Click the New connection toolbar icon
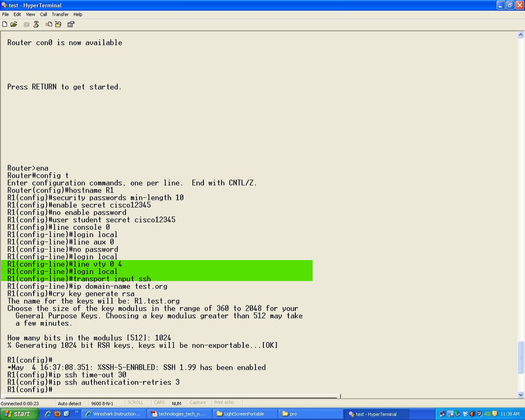The image size is (525, 420). point(5,24)
